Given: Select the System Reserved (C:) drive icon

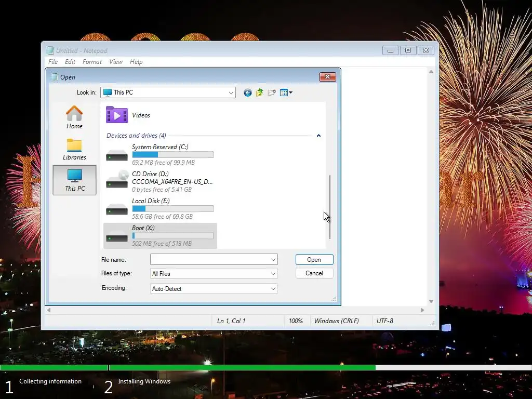Looking at the screenshot, I should coord(117,156).
